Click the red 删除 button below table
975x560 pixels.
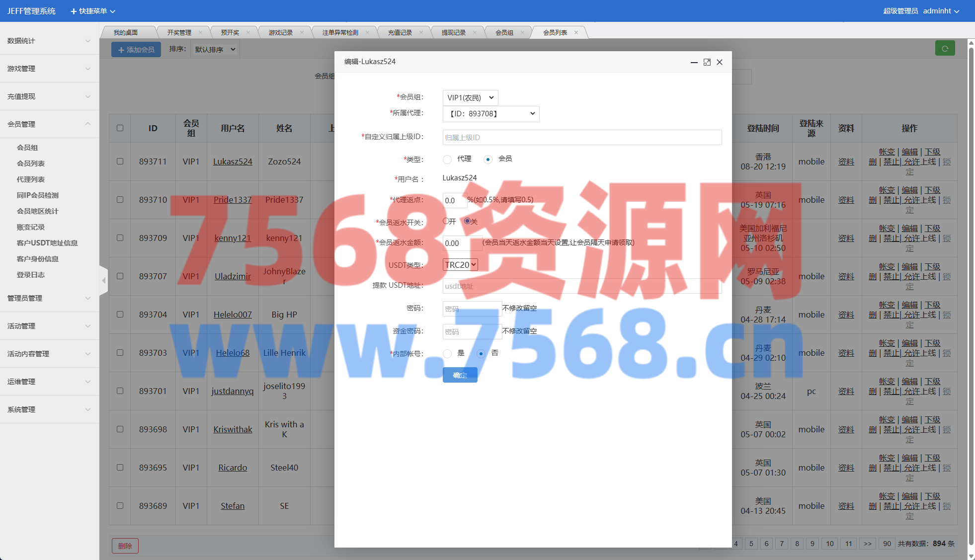[x=125, y=546]
